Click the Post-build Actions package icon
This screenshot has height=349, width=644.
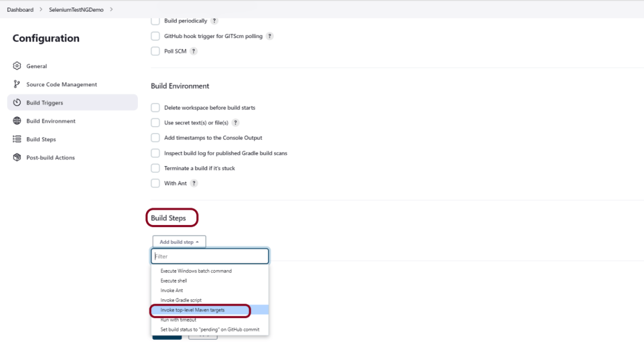click(17, 158)
